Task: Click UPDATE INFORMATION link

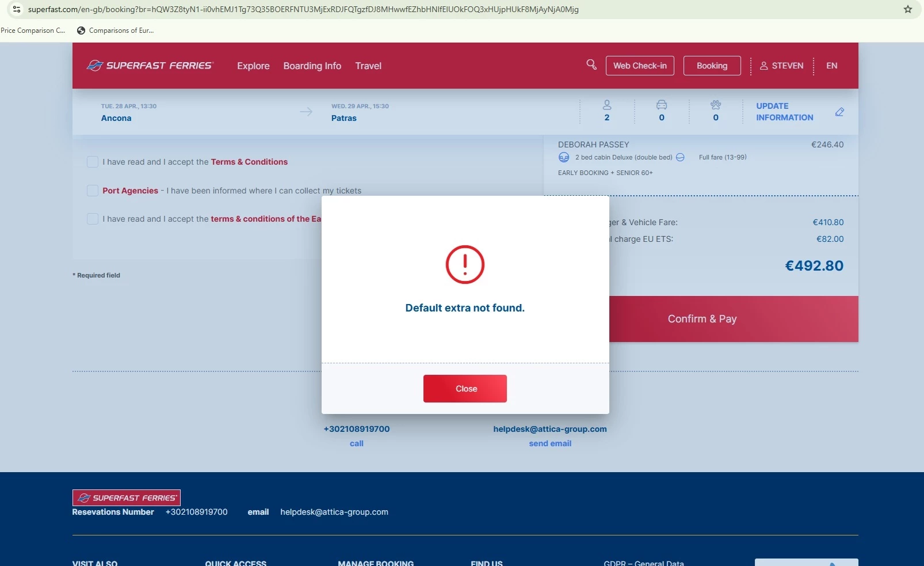Action: (785, 112)
